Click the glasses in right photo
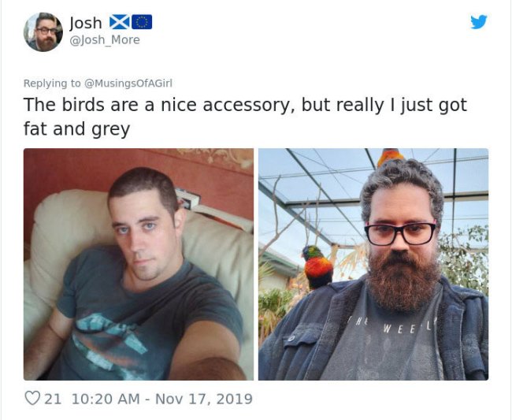The image size is (512, 420). [x=400, y=233]
